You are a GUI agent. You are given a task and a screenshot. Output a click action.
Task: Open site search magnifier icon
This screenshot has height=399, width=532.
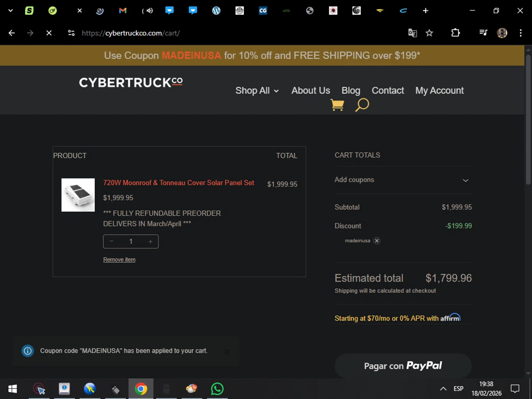[362, 105]
